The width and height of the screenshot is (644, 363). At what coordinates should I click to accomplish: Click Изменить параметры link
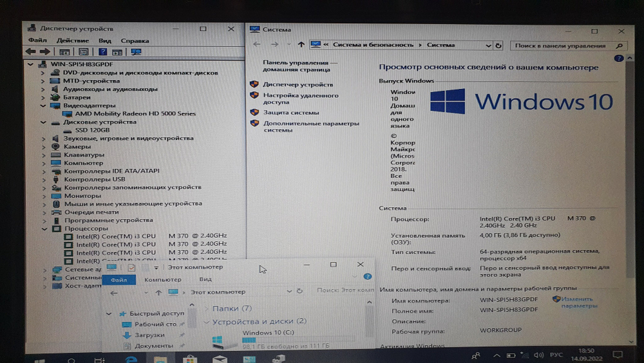tap(579, 302)
